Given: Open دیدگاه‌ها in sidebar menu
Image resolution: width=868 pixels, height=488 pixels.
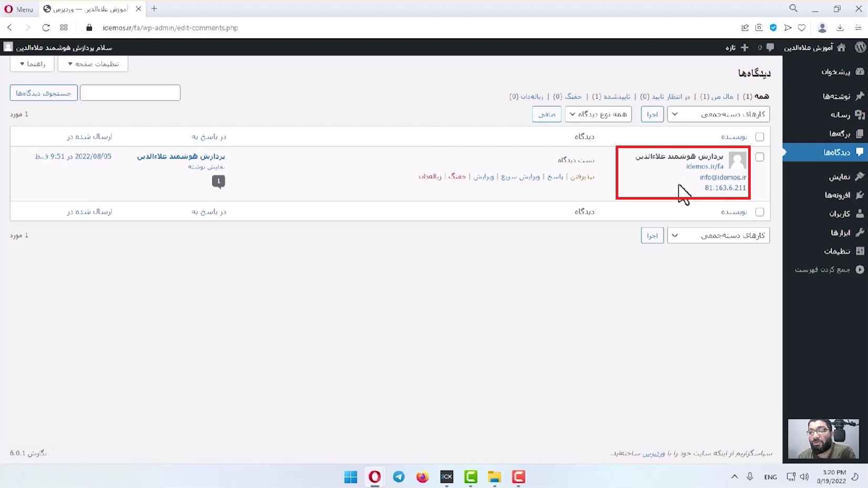Looking at the screenshot, I should [x=825, y=152].
